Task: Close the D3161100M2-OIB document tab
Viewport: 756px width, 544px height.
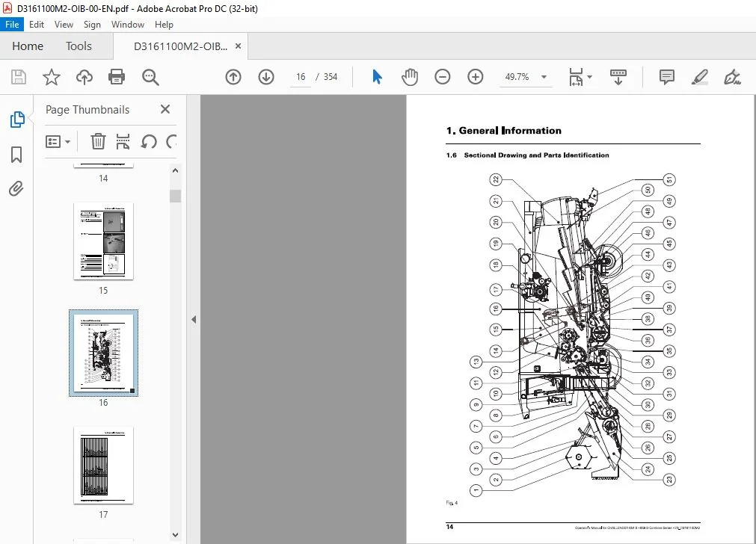Action: [x=239, y=46]
